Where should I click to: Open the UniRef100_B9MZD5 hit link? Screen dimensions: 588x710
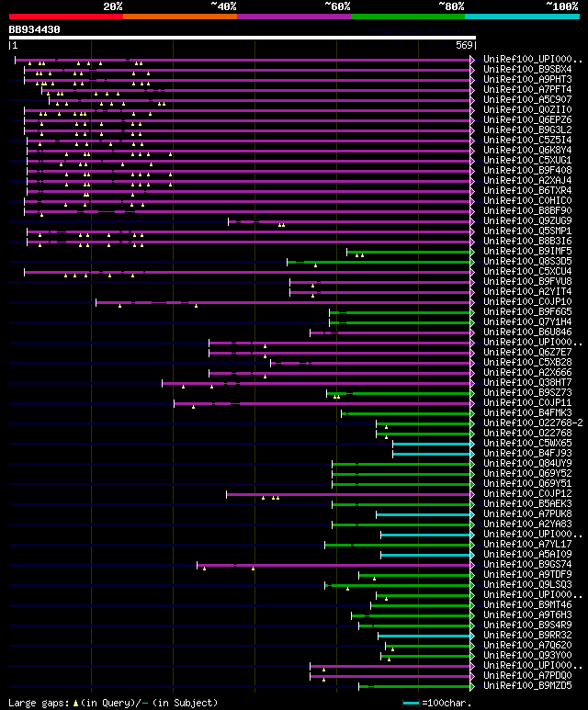point(527,685)
